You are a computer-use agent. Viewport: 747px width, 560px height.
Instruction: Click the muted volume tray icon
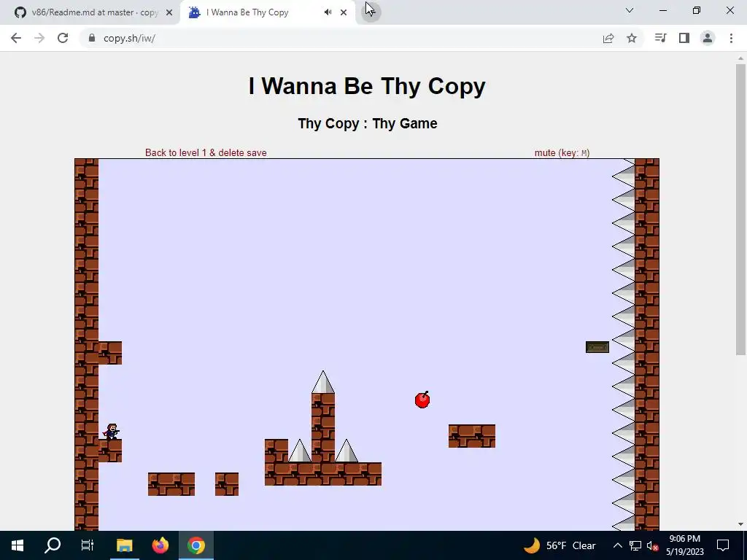coord(652,545)
